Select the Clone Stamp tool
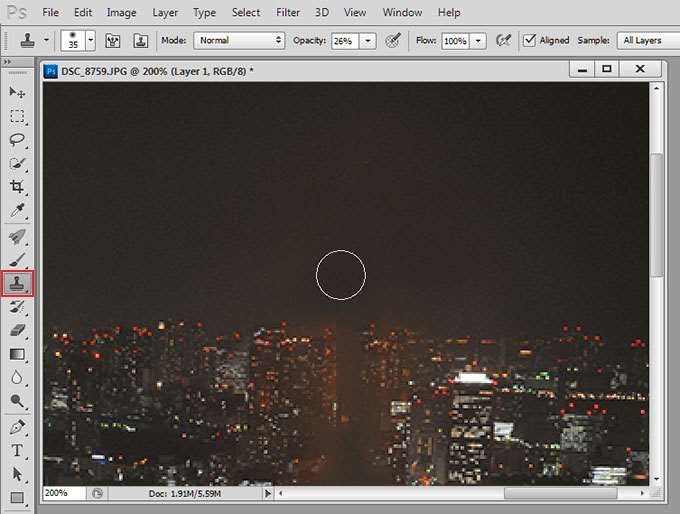Image resolution: width=680 pixels, height=514 pixels. pyautogui.click(x=17, y=284)
